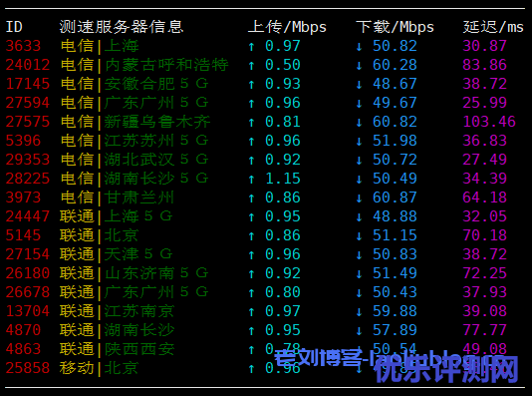This screenshot has width=532, height=396.
Task: Click the 下载/Mbps column header
Action: coord(395,27)
